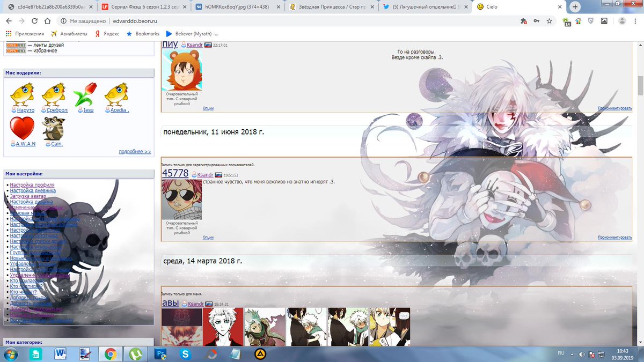Open uTorrent from the taskbar

point(134,354)
